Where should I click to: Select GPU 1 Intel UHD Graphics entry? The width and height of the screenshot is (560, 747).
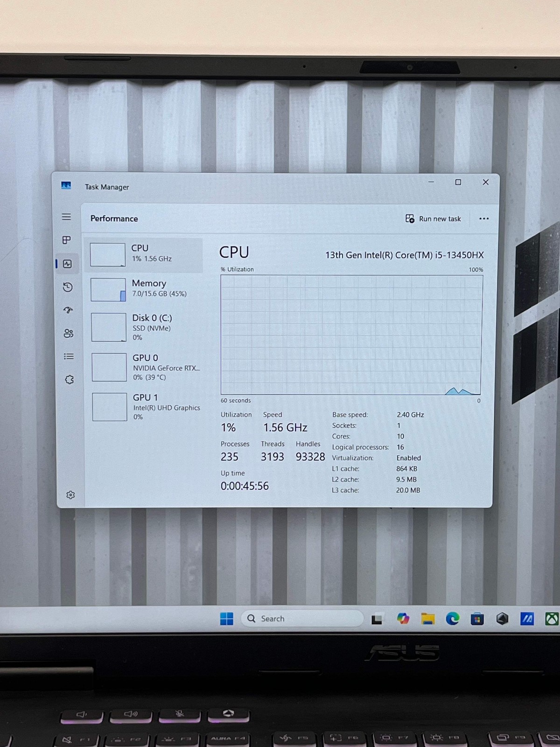point(146,407)
